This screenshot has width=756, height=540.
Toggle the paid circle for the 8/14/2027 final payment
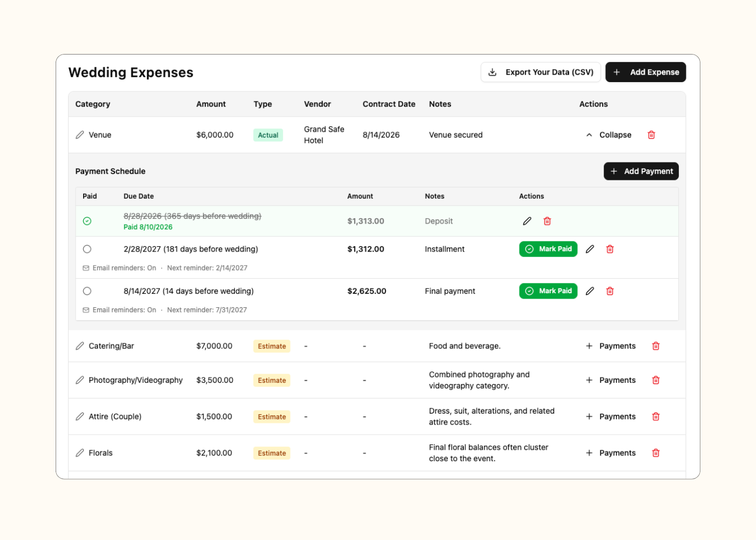(x=87, y=291)
